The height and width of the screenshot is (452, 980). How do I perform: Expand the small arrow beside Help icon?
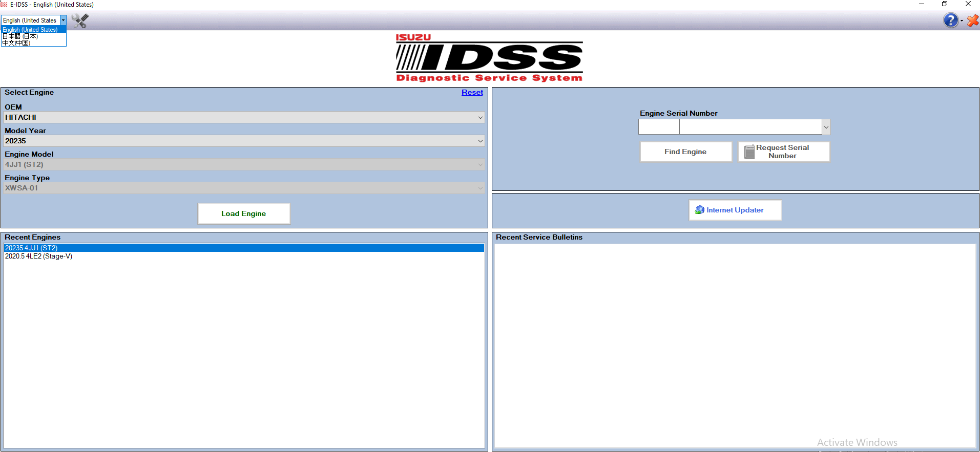[x=962, y=21]
